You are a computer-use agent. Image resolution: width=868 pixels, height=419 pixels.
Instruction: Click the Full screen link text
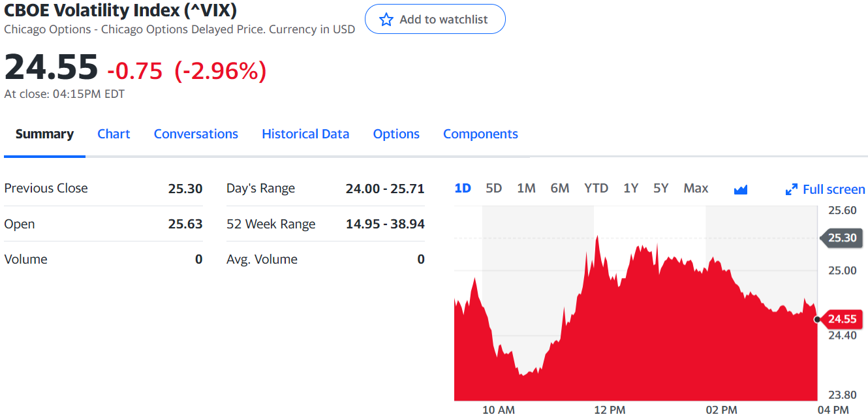pyautogui.click(x=834, y=189)
